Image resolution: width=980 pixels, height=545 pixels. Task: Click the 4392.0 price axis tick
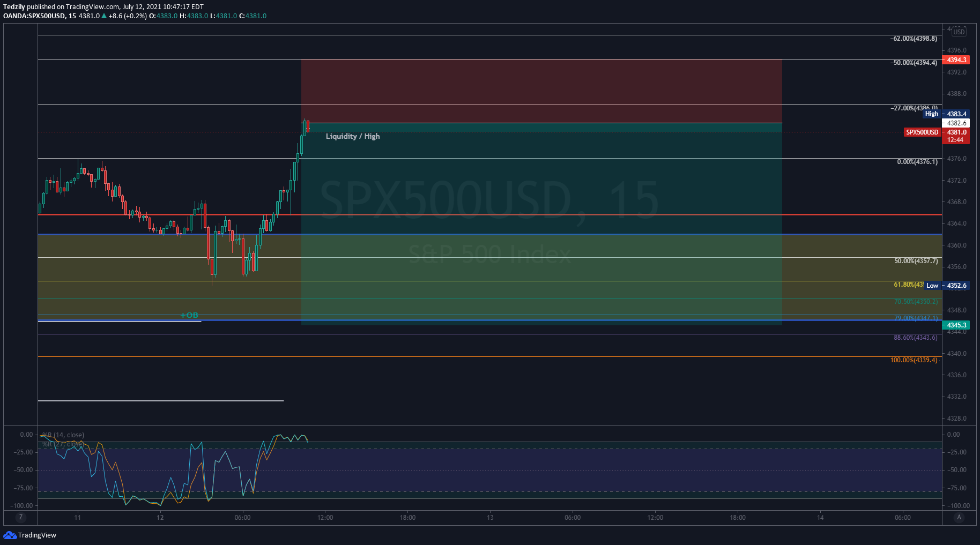tap(957, 72)
